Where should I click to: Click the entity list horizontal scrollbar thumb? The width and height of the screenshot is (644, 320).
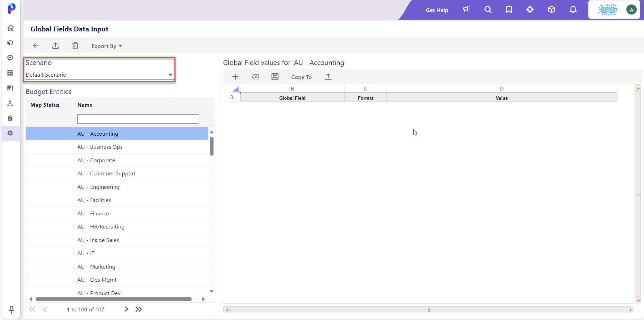pos(114,299)
